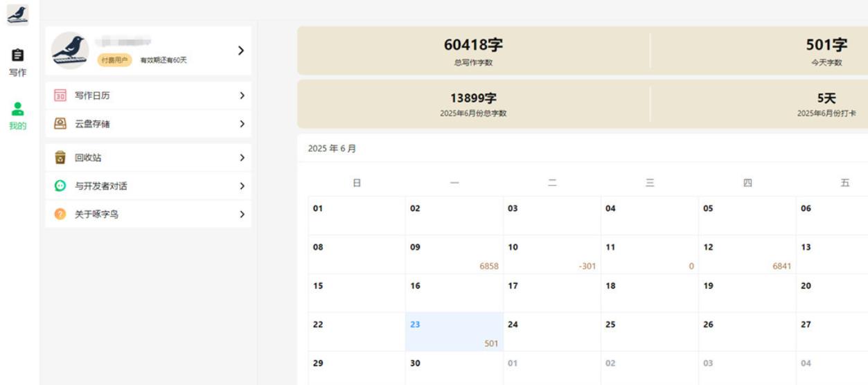The image size is (868, 385).
Task: Select today's highlighted day 23
Action: tap(454, 332)
